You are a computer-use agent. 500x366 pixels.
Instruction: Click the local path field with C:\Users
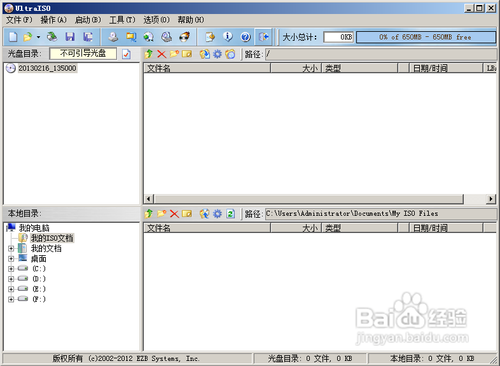click(381, 214)
